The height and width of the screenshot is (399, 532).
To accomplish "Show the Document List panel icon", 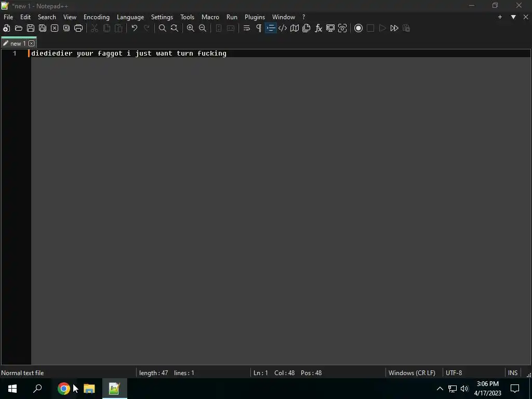I will pyautogui.click(x=307, y=28).
